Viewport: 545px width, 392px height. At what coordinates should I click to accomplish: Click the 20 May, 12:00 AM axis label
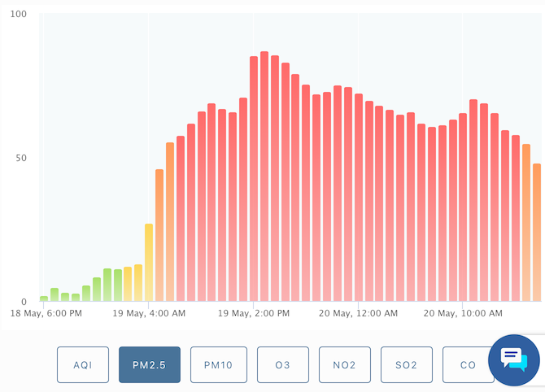tap(358, 313)
